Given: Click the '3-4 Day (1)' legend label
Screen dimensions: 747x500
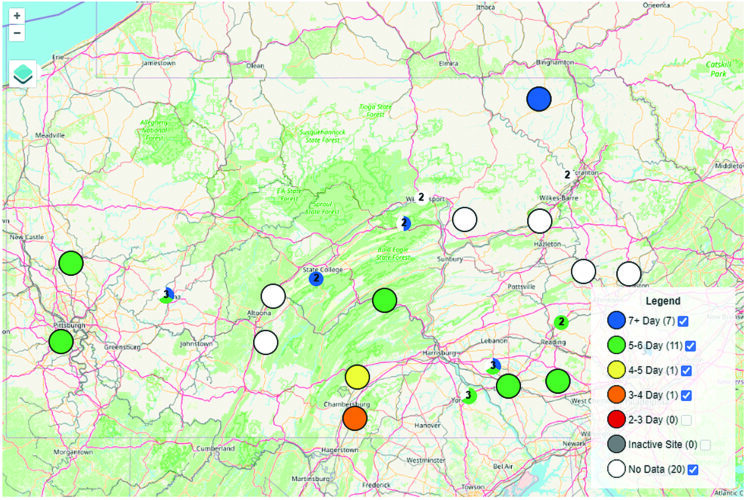Looking at the screenshot, I should [653, 395].
